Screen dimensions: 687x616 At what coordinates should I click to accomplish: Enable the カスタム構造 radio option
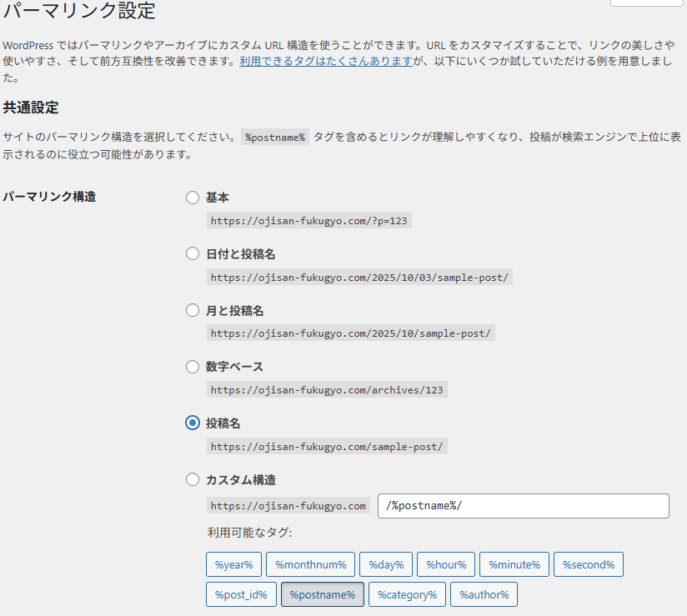click(x=193, y=480)
